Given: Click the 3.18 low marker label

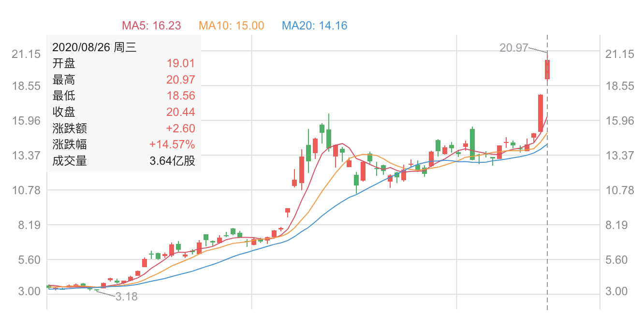Looking at the screenshot, I should [127, 297].
